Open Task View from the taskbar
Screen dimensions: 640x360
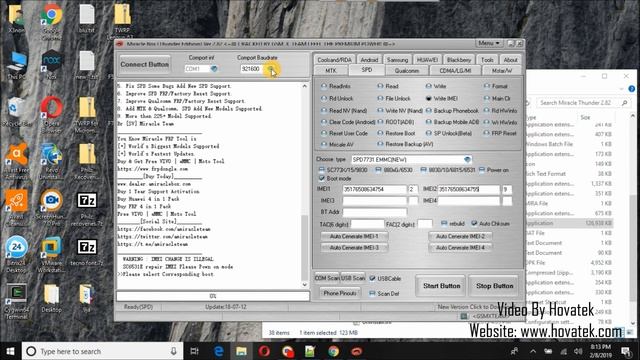[x=195, y=351]
